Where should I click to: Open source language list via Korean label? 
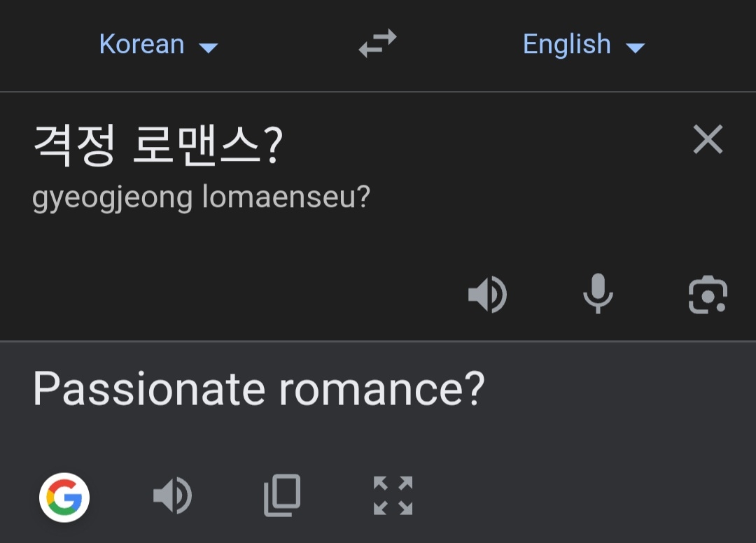(x=142, y=44)
